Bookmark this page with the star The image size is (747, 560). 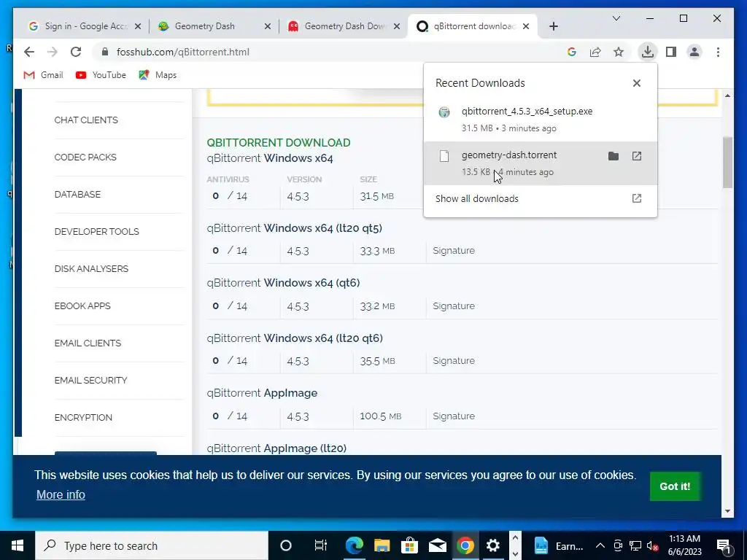619,52
